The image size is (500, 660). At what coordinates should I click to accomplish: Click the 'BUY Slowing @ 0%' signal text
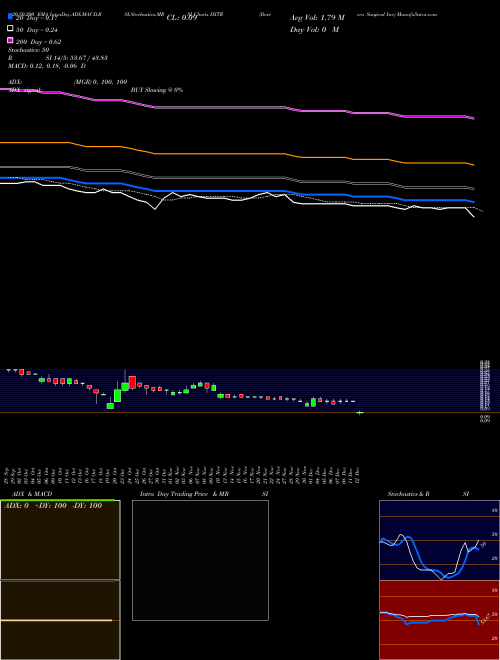(157, 90)
